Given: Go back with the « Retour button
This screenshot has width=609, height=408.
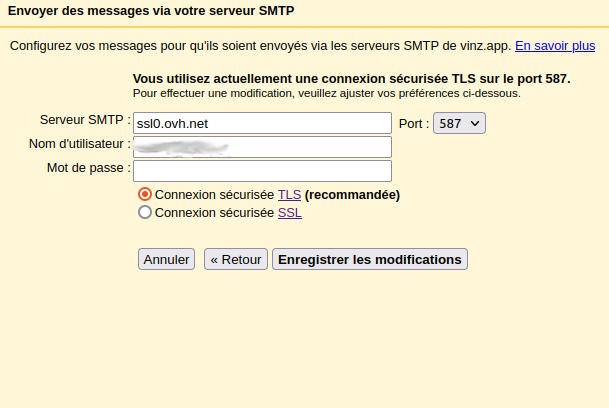Looking at the screenshot, I should 236,259.
